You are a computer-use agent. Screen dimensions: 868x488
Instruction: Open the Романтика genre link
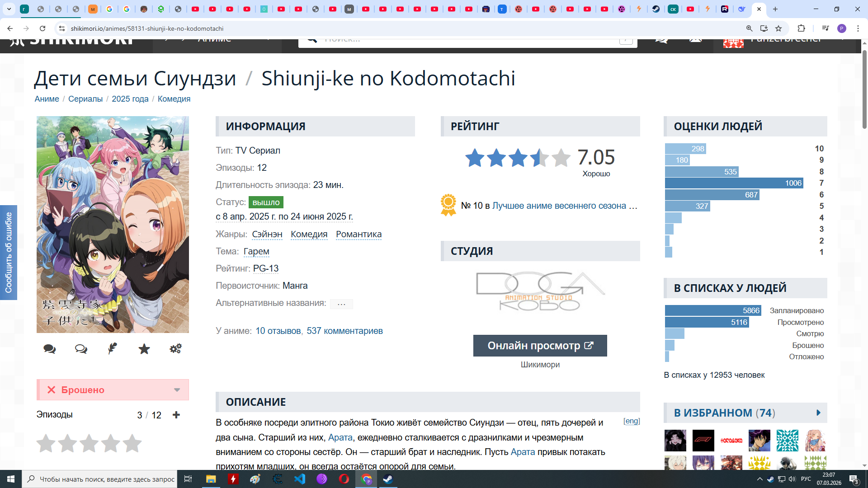[x=359, y=234]
